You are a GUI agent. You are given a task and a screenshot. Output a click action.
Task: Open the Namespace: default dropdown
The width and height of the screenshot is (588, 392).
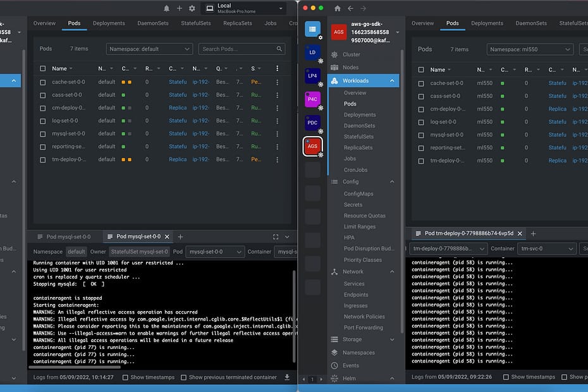pyautogui.click(x=149, y=49)
